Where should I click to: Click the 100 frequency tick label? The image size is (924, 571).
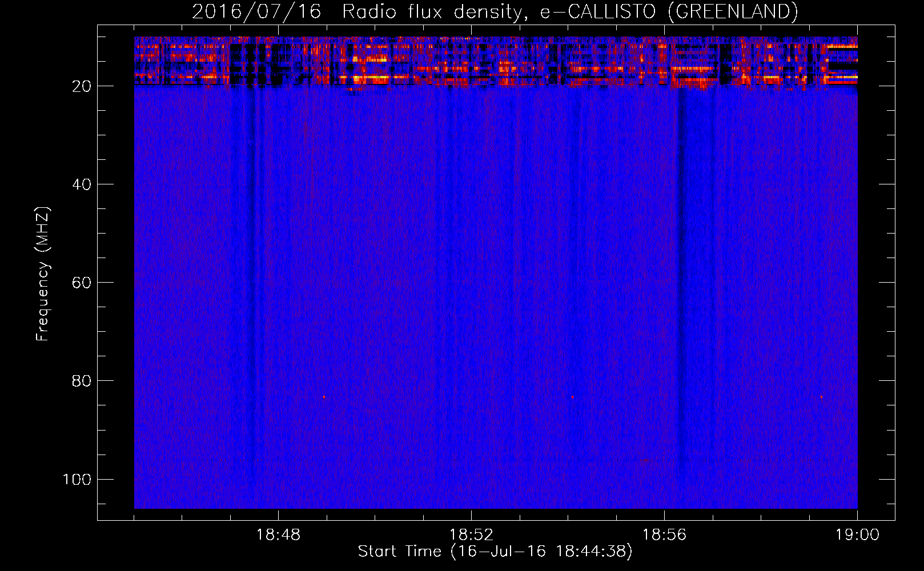tap(77, 479)
